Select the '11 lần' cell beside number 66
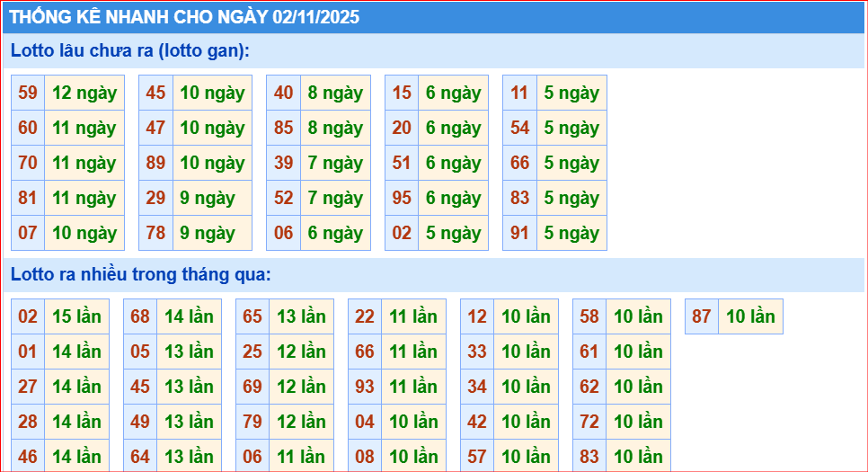The image size is (868, 472). point(414,352)
